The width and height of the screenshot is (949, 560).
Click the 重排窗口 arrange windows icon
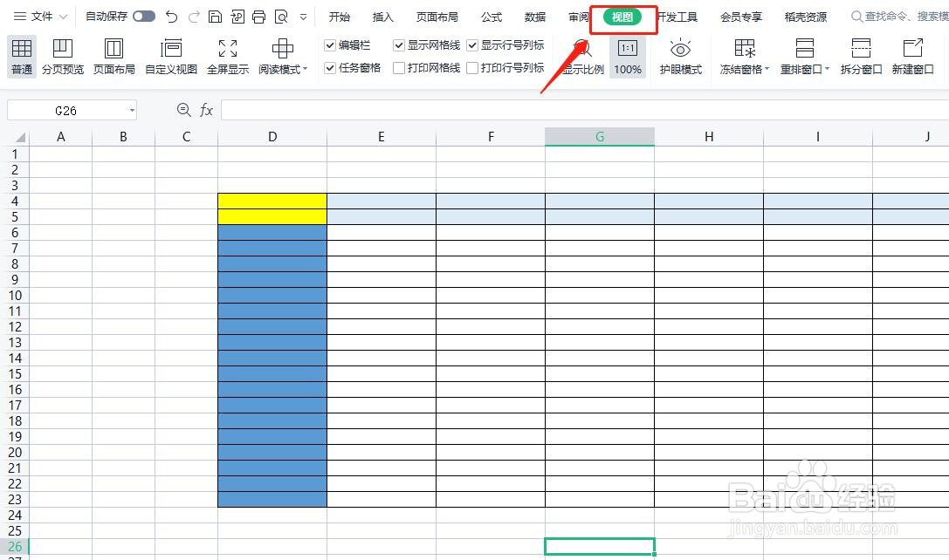coord(804,48)
